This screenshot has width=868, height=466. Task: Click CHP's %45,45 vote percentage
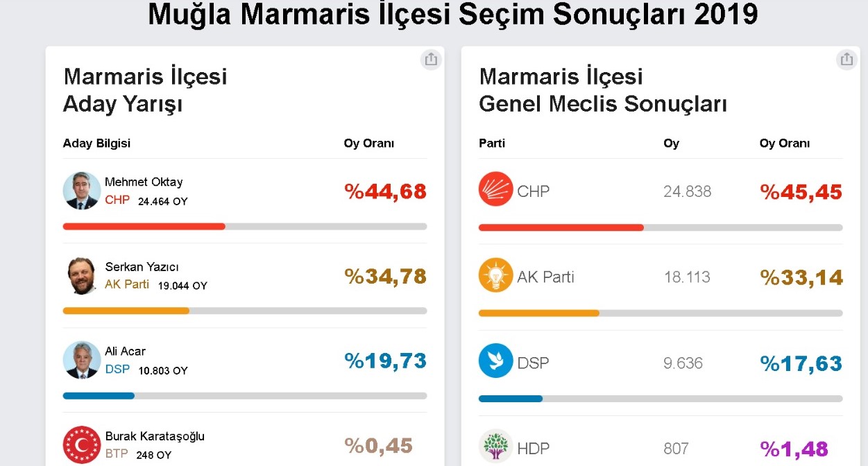coord(801,192)
